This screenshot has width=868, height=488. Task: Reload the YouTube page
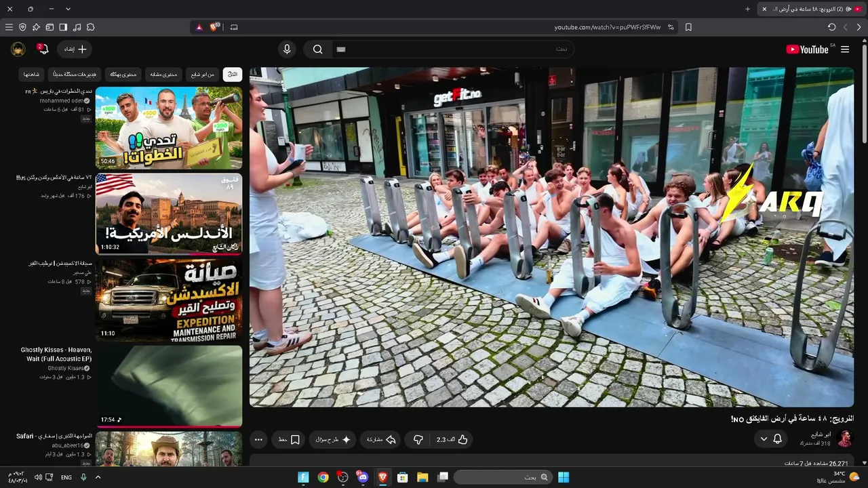832,27
